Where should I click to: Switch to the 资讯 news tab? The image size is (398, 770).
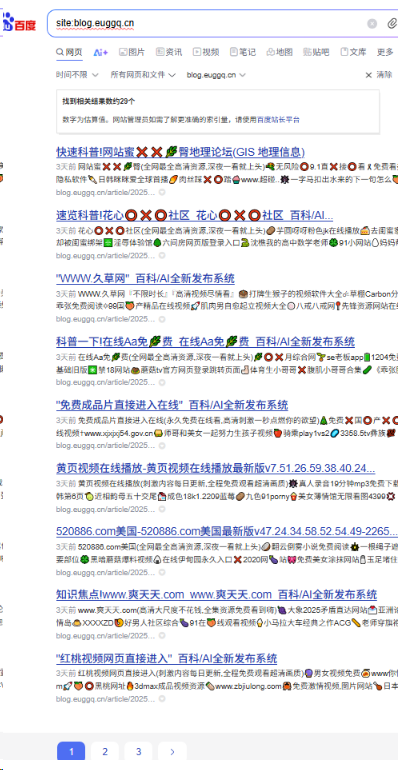[169, 52]
